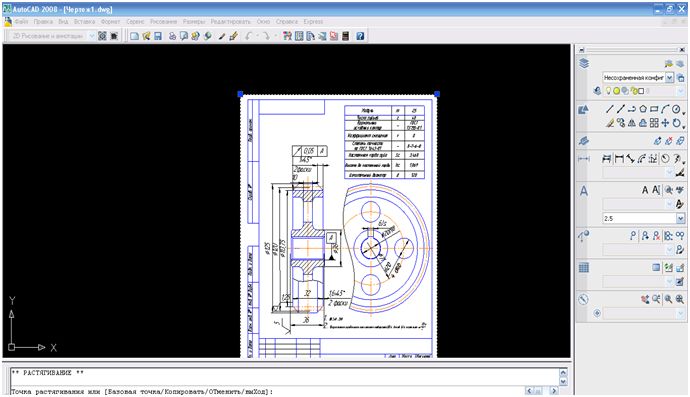Expand the layer state configuration dropdown

(x=669, y=78)
